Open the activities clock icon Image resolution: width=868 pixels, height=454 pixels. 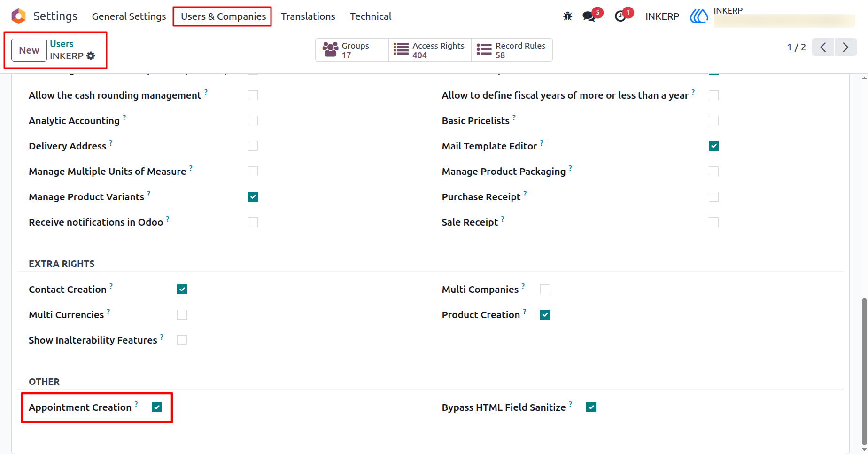click(x=620, y=16)
